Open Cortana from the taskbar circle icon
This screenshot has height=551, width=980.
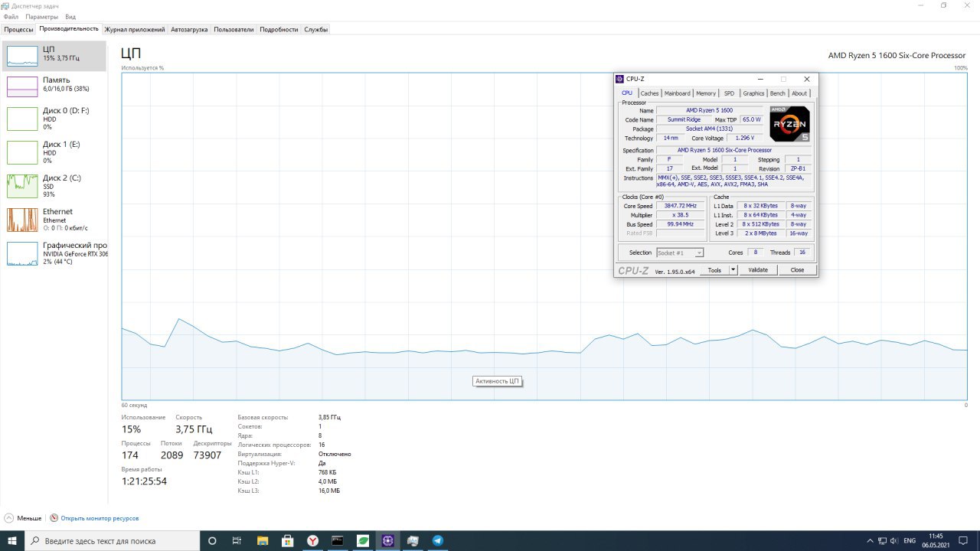(213, 540)
